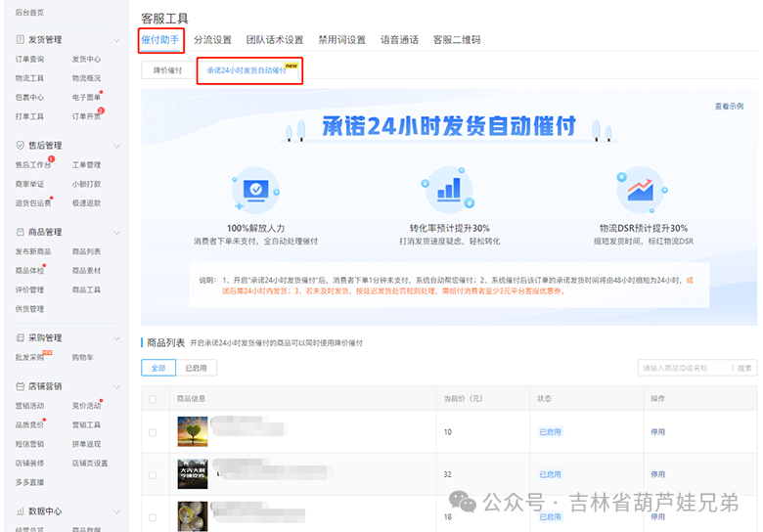Select the 降价催付 sub-tab

click(x=168, y=70)
